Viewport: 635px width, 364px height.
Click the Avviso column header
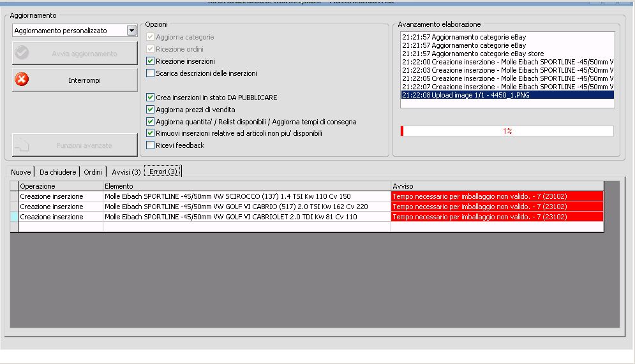pyautogui.click(x=497, y=186)
